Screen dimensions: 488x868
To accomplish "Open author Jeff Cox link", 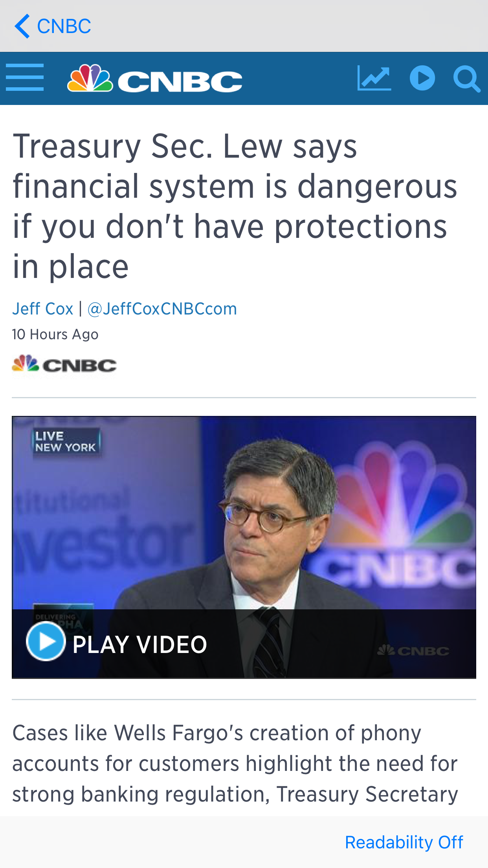I will coord(43,309).
